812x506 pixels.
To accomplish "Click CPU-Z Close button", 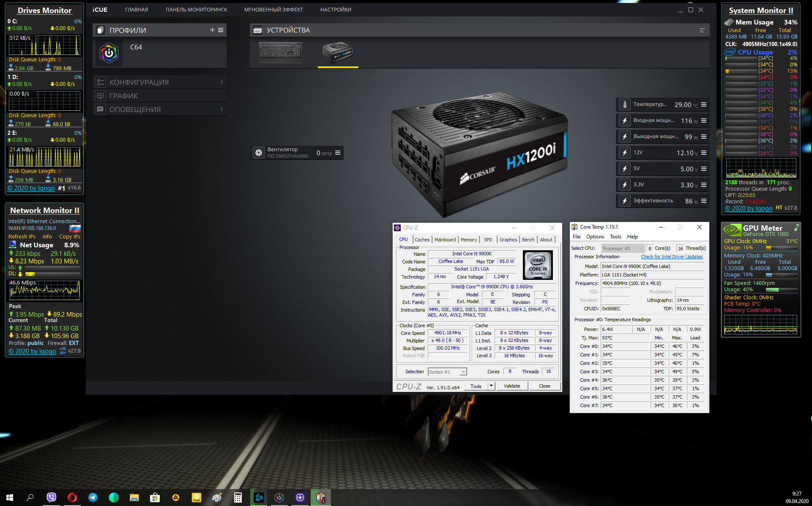I will click(544, 386).
